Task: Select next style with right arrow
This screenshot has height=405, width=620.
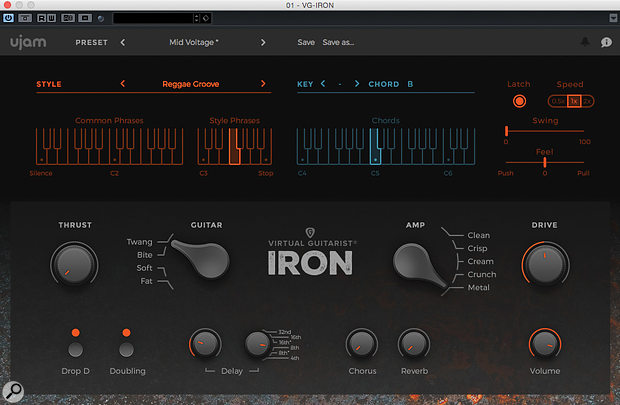Action: point(263,84)
